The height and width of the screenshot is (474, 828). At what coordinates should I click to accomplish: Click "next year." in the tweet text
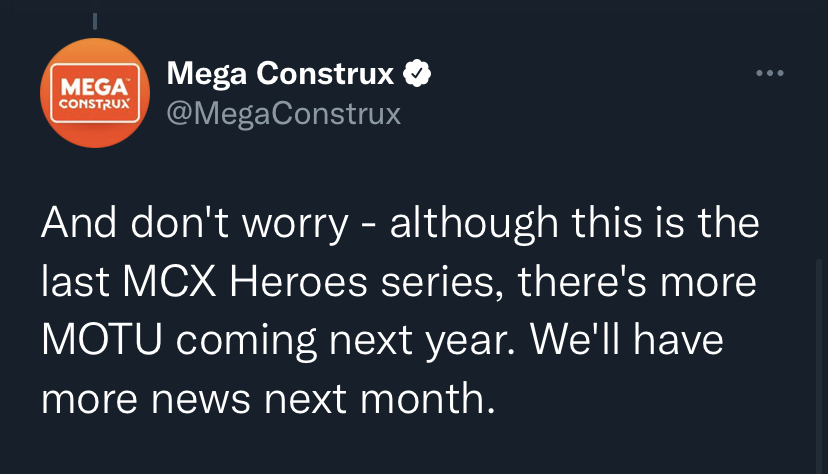[x=422, y=341]
